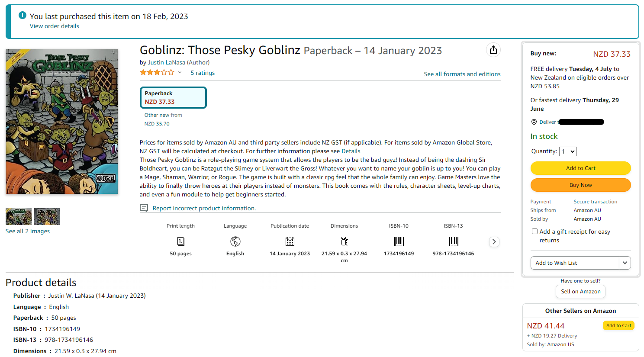Click the star rating icons

click(x=157, y=73)
